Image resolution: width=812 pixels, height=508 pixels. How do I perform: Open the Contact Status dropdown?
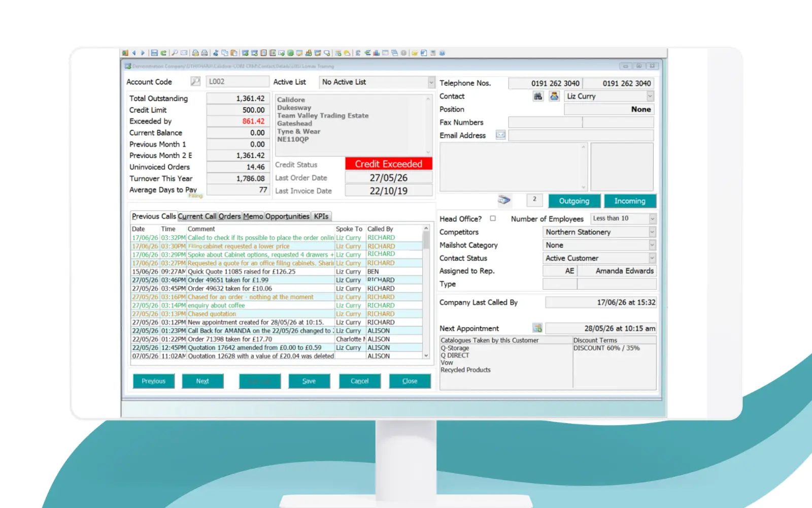(652, 258)
